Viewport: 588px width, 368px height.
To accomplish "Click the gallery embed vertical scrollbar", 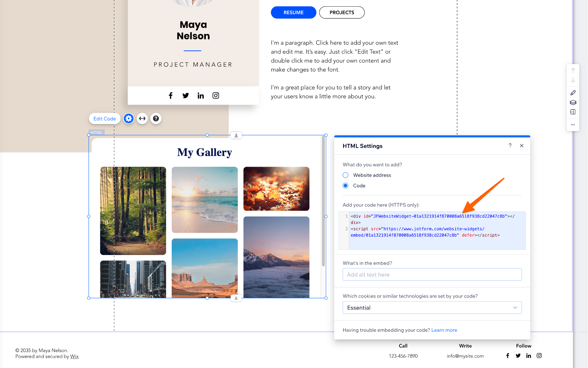I will 323,201.
